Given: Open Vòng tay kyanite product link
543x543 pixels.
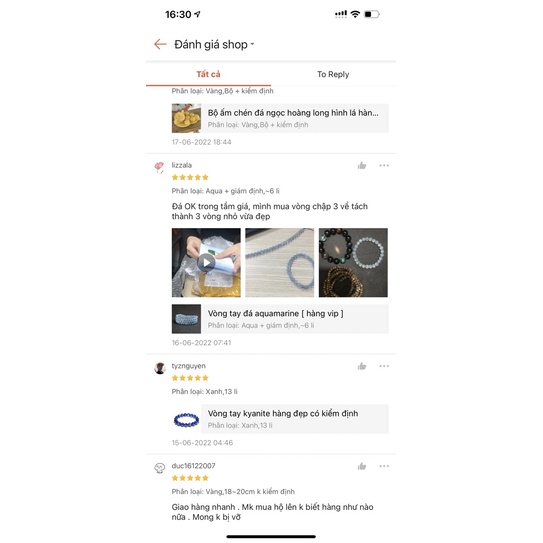Looking at the screenshot, I should [x=280, y=419].
